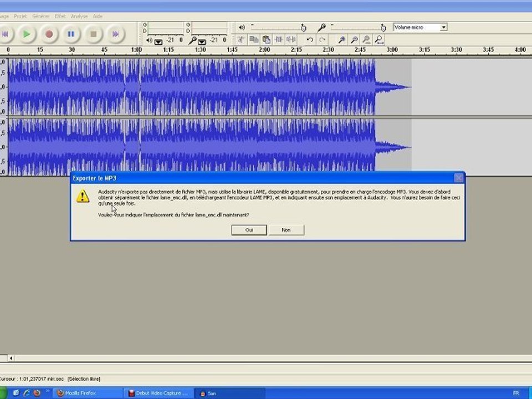Open the Générer menu
Image resolution: width=532 pixels, height=399 pixels.
click(x=40, y=16)
